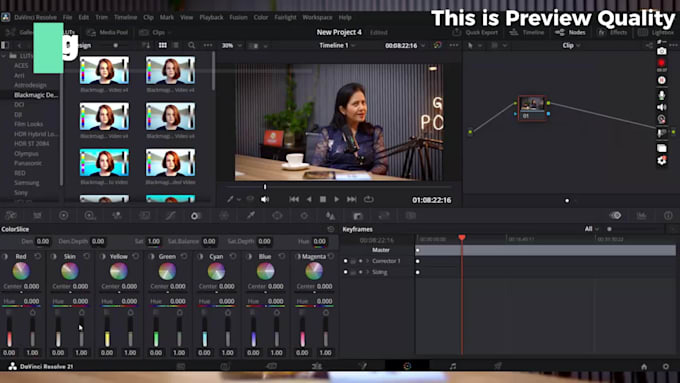Mute the viewer audio speaker icon
The width and height of the screenshot is (680, 383).
265,199
